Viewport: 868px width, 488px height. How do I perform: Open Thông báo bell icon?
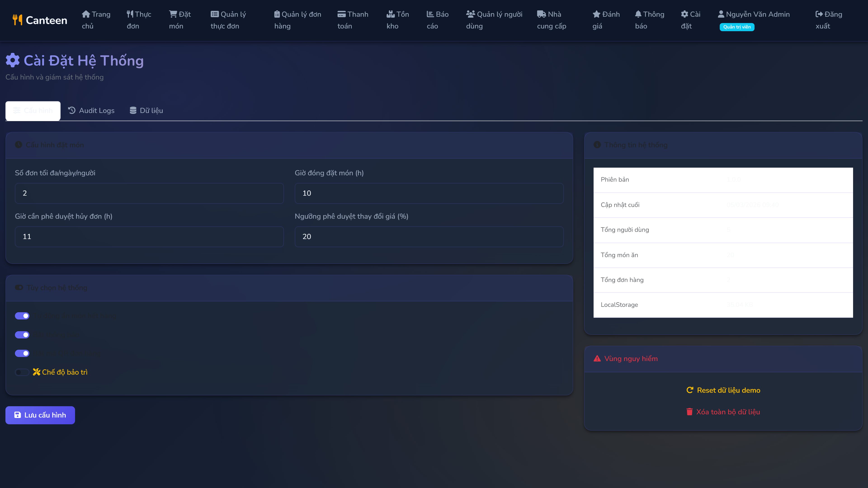tap(638, 14)
